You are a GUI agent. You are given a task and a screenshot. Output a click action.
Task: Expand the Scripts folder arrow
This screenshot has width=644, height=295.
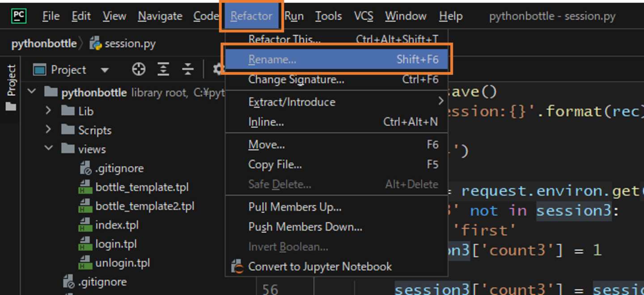48,130
